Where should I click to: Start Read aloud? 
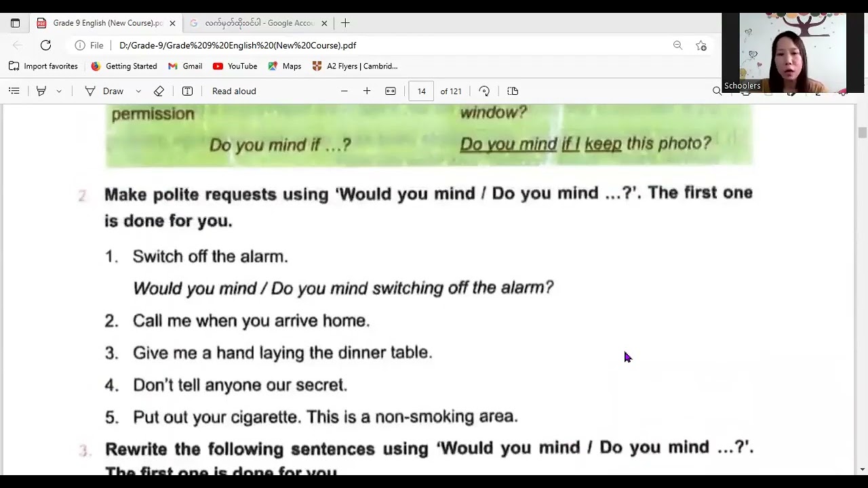pos(234,91)
